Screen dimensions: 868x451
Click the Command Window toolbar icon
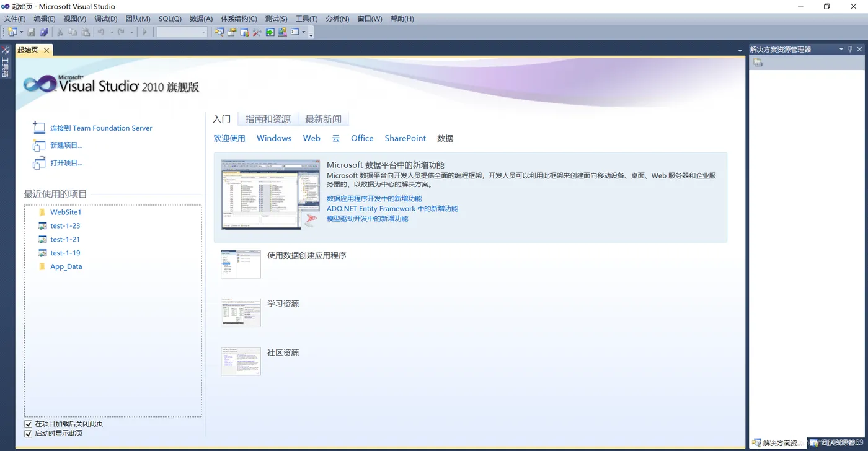point(295,32)
